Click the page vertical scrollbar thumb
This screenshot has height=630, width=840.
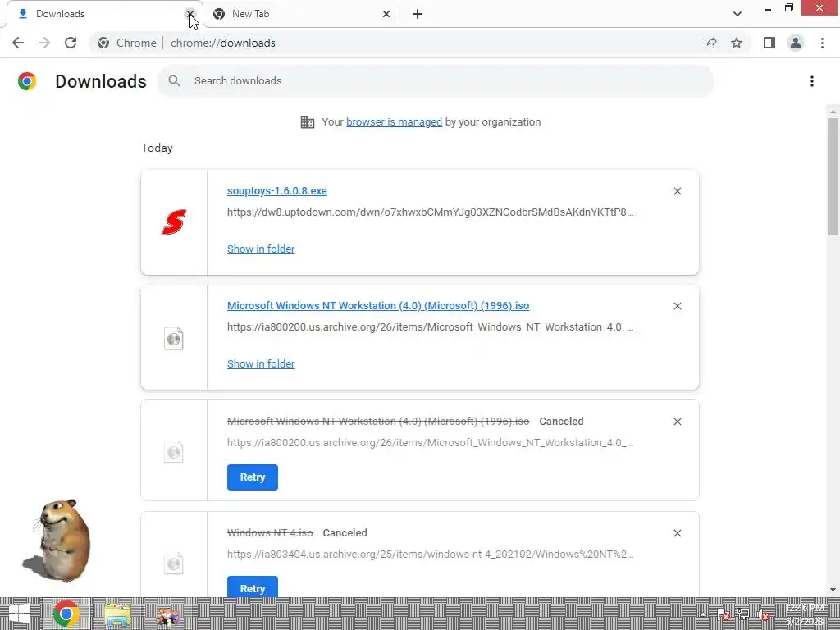pyautogui.click(x=833, y=177)
